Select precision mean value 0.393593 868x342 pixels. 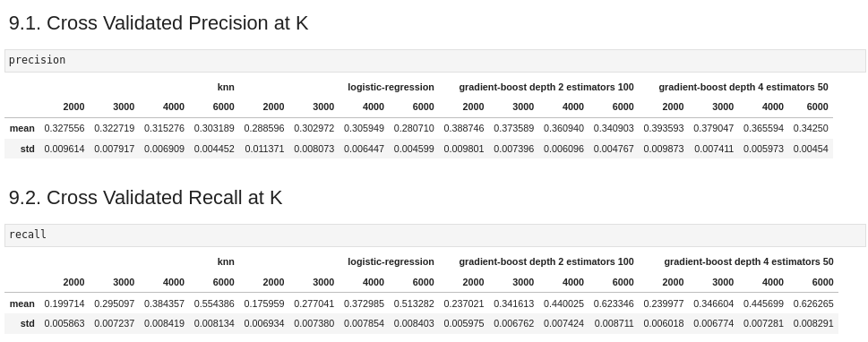click(x=664, y=128)
